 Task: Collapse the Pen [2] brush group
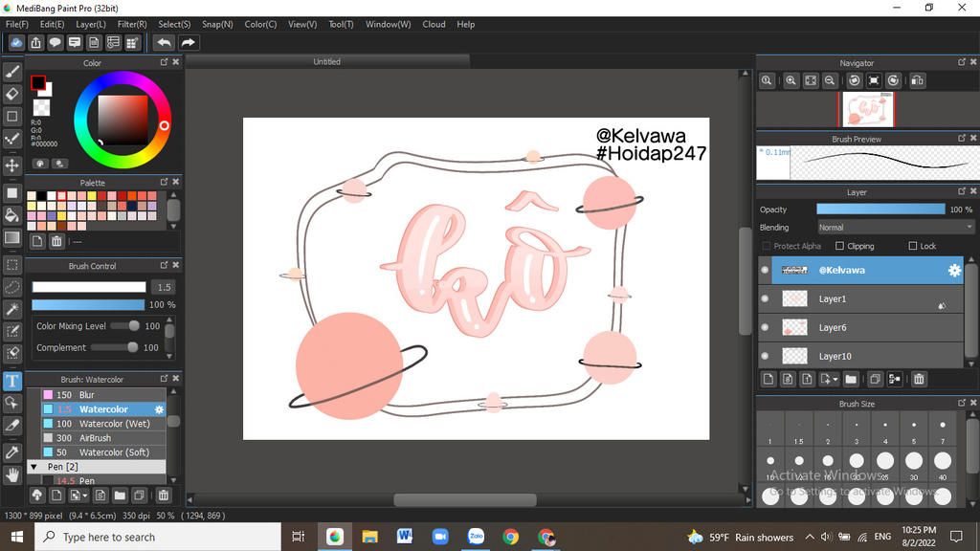pos(33,467)
